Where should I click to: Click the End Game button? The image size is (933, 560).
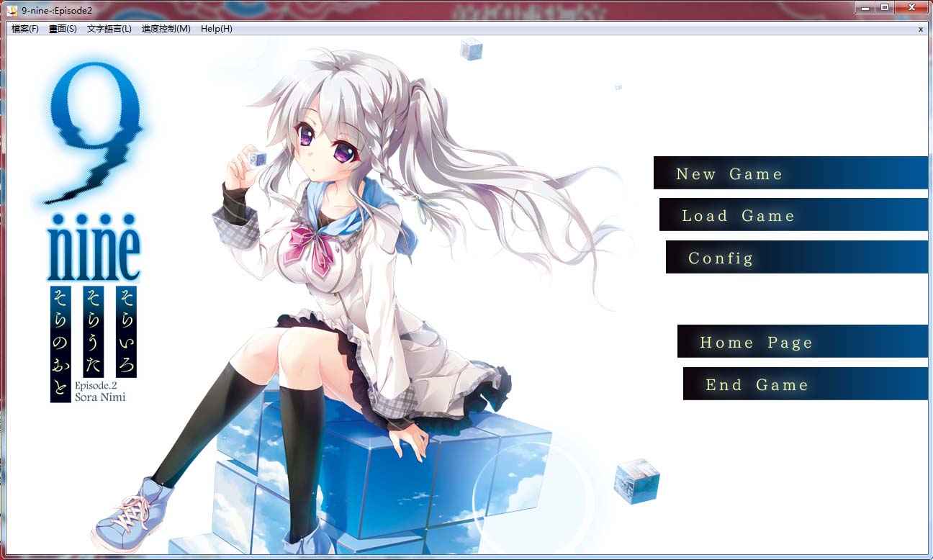tap(757, 384)
